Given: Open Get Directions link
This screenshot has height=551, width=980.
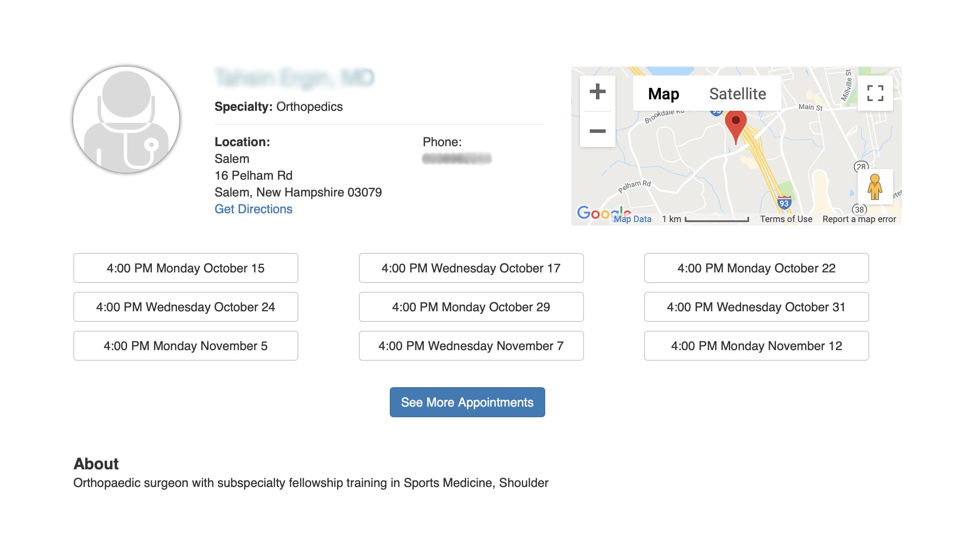Looking at the screenshot, I should pyautogui.click(x=253, y=209).
